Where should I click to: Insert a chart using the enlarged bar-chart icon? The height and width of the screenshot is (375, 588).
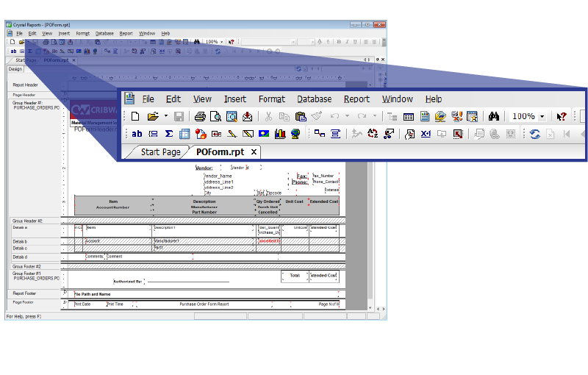pyautogui.click(x=279, y=134)
